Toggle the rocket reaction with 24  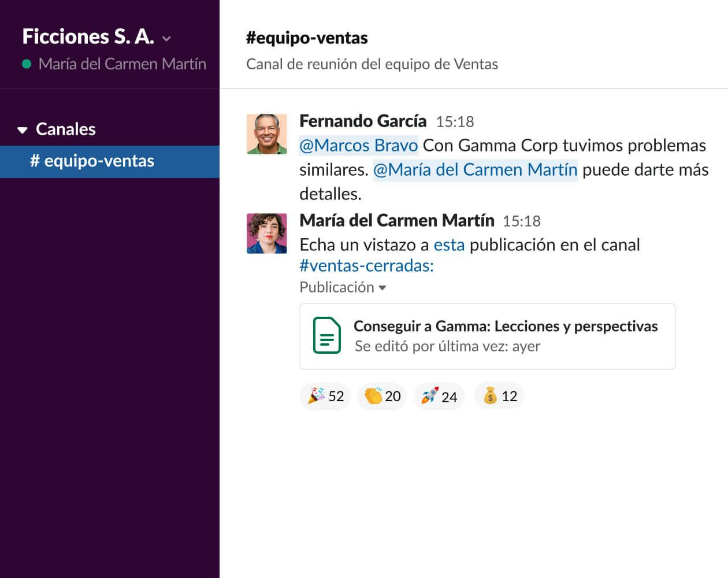(439, 397)
